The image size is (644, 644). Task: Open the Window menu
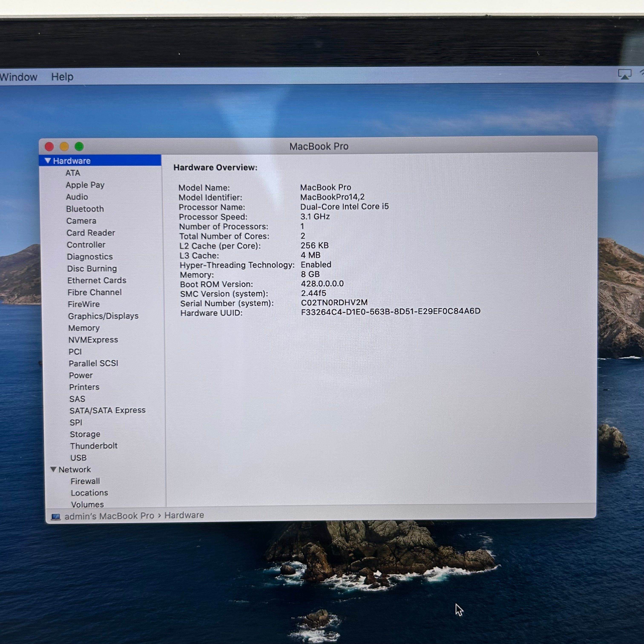pyautogui.click(x=19, y=77)
